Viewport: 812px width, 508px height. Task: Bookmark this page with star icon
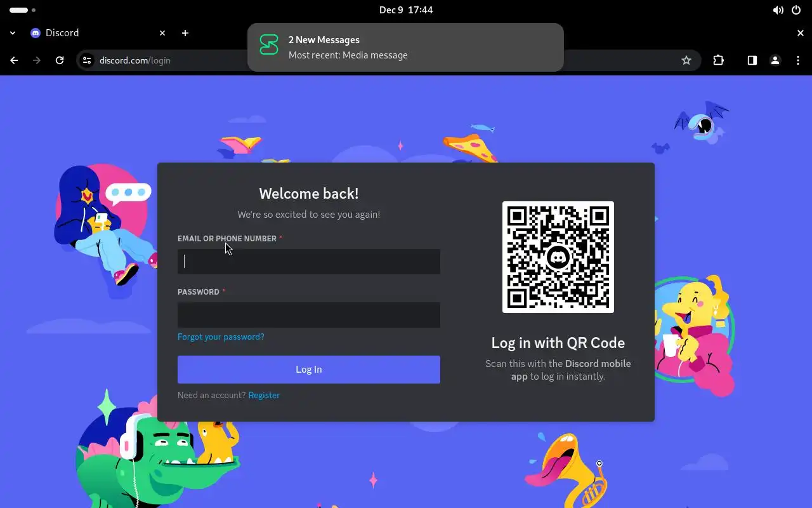[686, 60]
